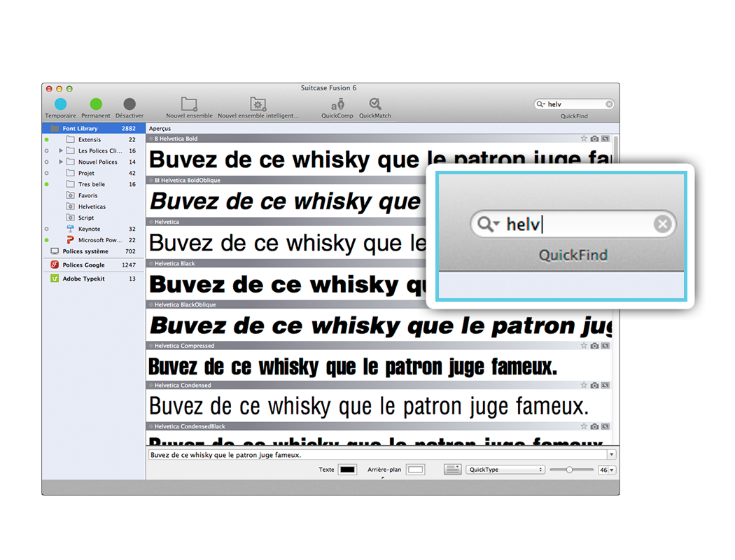735x560 pixels.
Task: Expand the Les Polices Cli... folder
Action: click(61, 151)
